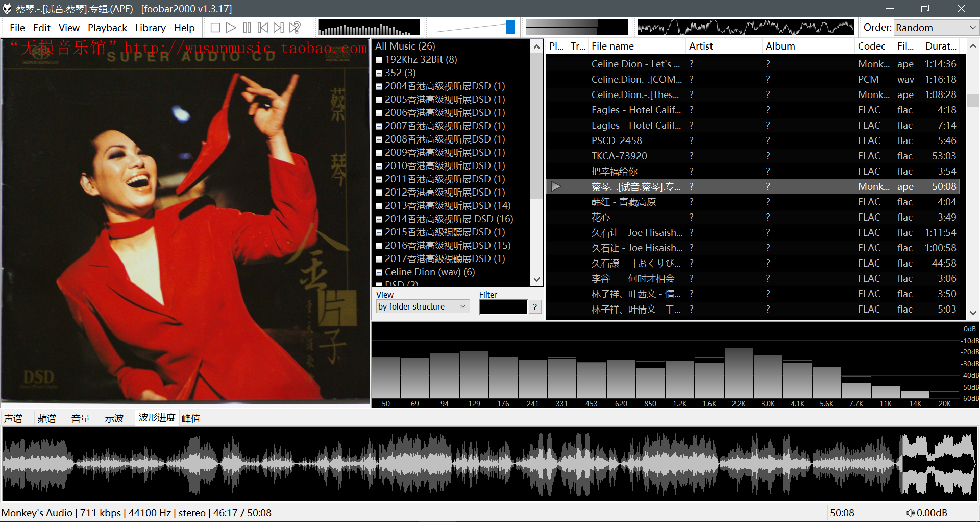The image size is (980, 522).
Task: Switch to the 峰值 tab
Action: 191,418
